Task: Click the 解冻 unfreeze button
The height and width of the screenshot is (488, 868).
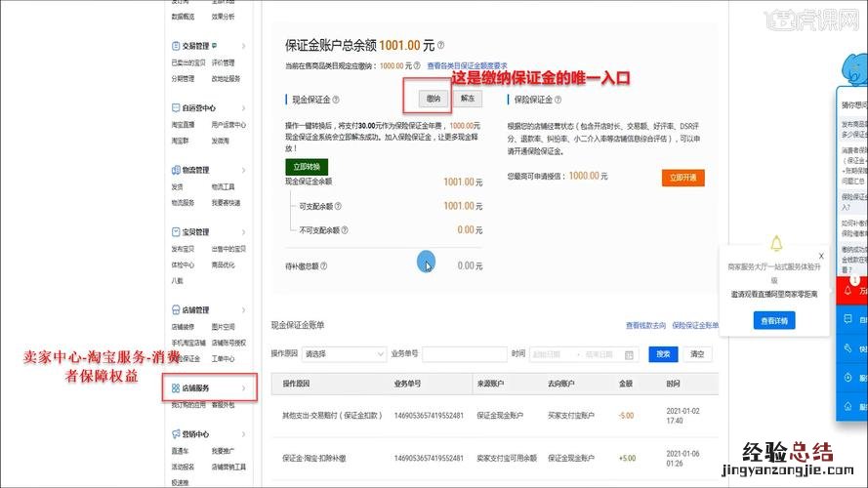Action: pos(468,99)
